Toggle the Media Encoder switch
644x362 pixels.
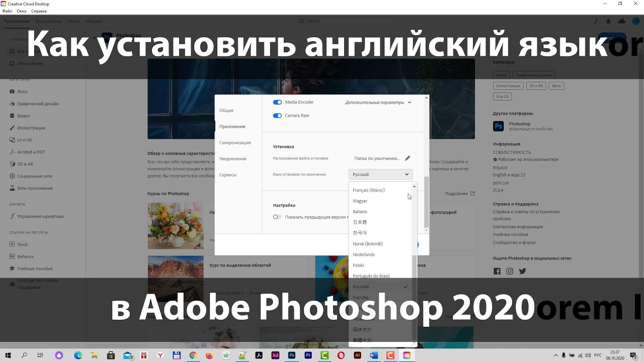click(x=277, y=102)
